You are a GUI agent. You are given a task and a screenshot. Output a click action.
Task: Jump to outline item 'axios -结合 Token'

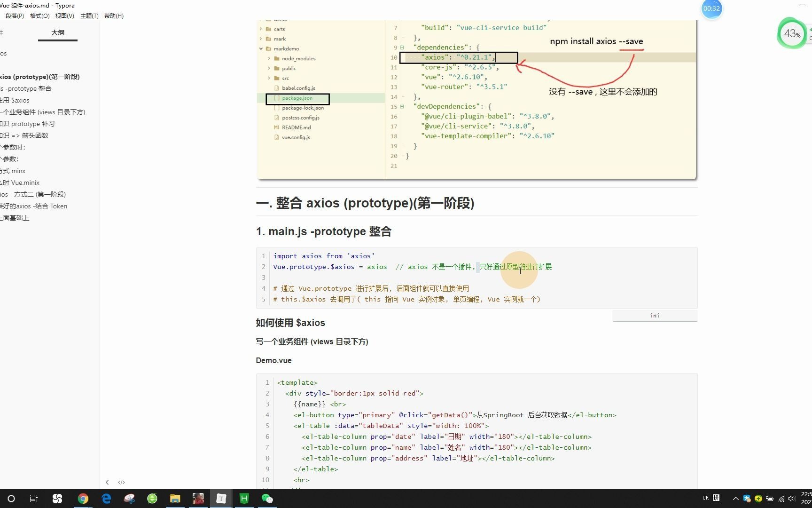(33, 206)
